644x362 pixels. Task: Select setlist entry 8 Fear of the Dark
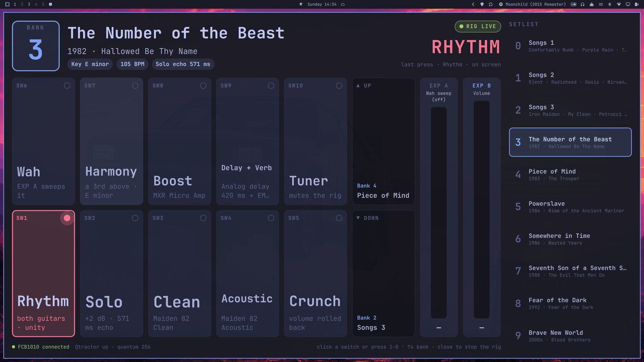click(x=570, y=303)
